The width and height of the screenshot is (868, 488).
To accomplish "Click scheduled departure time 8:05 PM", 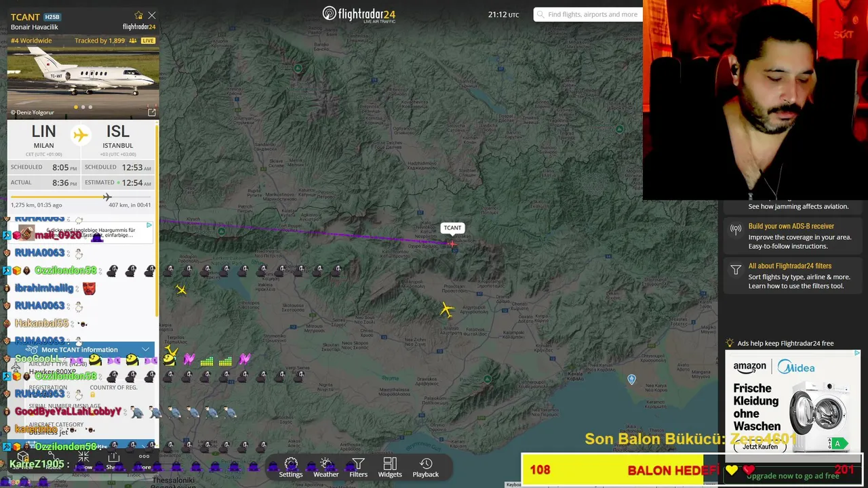I will 64,167.
